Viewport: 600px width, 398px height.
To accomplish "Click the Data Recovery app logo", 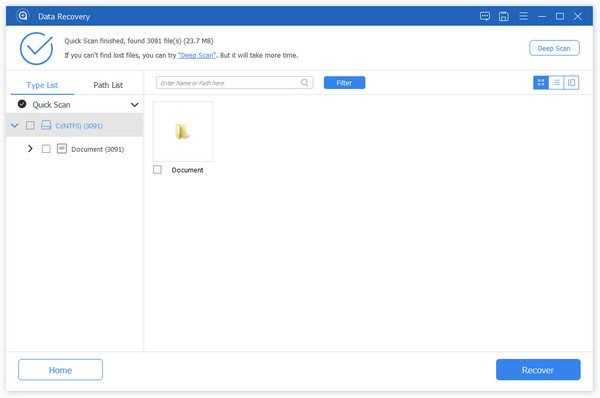I will click(23, 16).
